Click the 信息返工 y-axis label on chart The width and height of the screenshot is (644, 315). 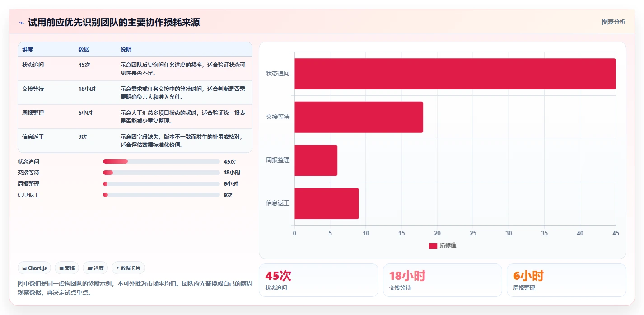pyautogui.click(x=278, y=203)
